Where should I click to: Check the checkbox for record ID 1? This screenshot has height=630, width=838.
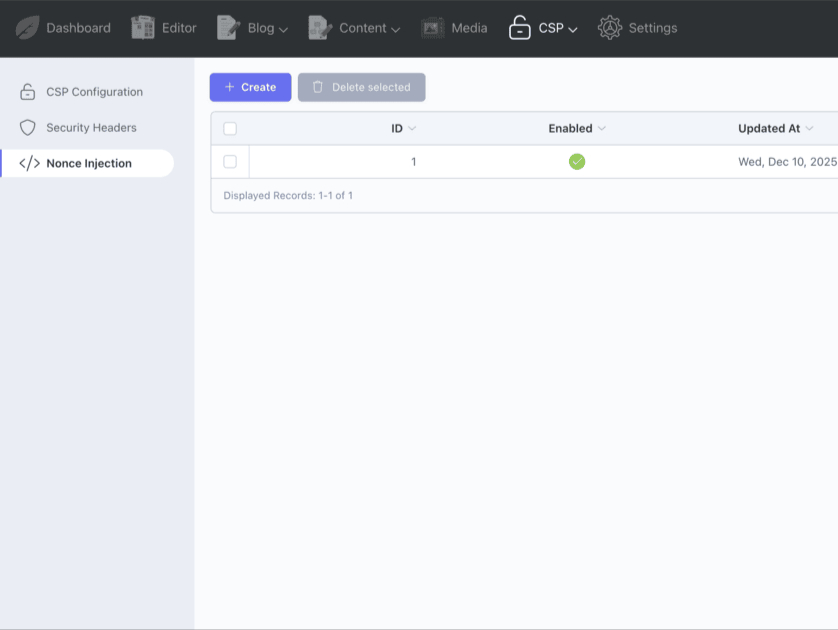pos(230,162)
